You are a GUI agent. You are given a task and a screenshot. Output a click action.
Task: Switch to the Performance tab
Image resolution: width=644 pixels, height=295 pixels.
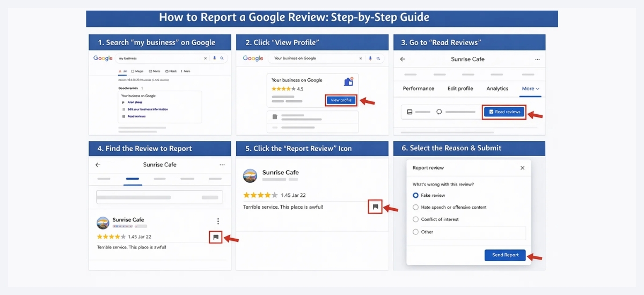(x=419, y=88)
